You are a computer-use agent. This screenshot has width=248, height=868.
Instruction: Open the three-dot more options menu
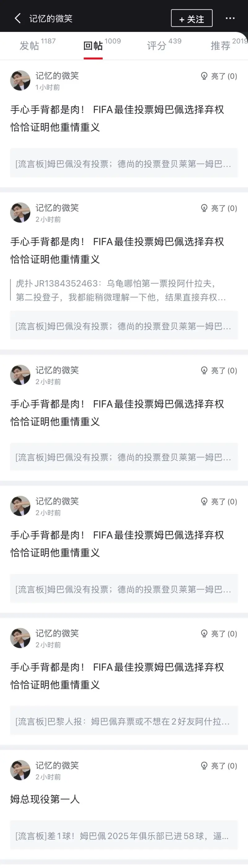pyautogui.click(x=230, y=18)
